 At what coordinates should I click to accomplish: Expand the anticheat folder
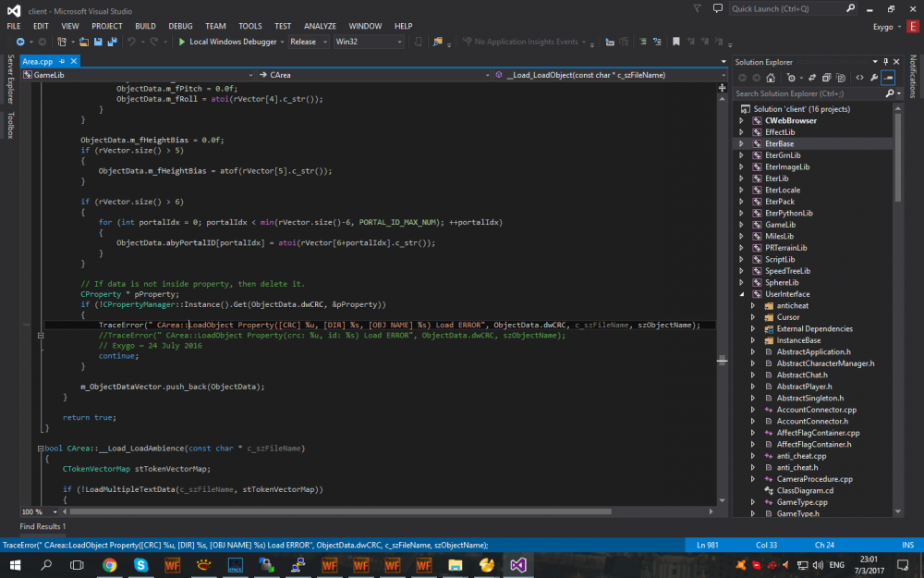click(752, 306)
